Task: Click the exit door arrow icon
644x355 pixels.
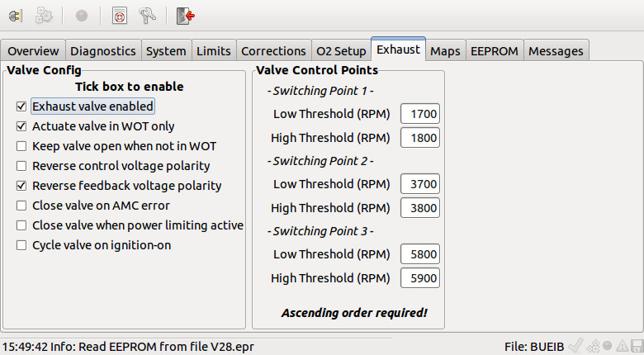Action: (x=185, y=16)
